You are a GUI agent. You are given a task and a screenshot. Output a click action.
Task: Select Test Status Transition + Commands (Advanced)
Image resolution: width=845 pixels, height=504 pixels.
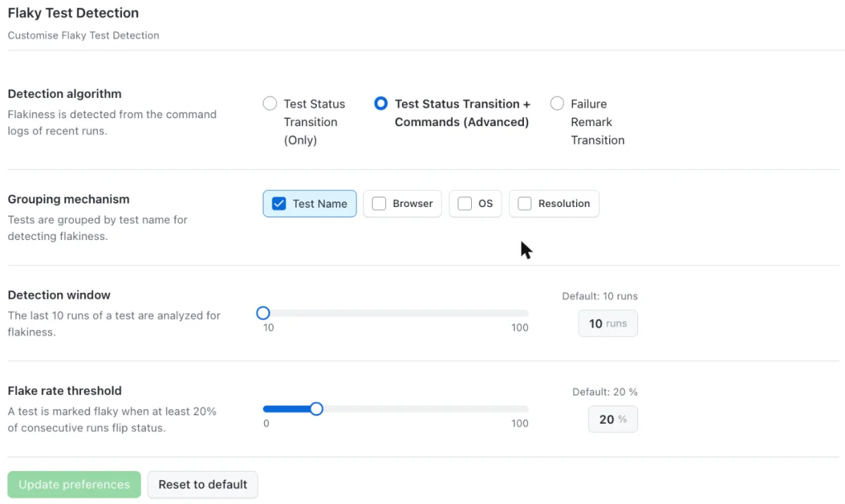381,103
